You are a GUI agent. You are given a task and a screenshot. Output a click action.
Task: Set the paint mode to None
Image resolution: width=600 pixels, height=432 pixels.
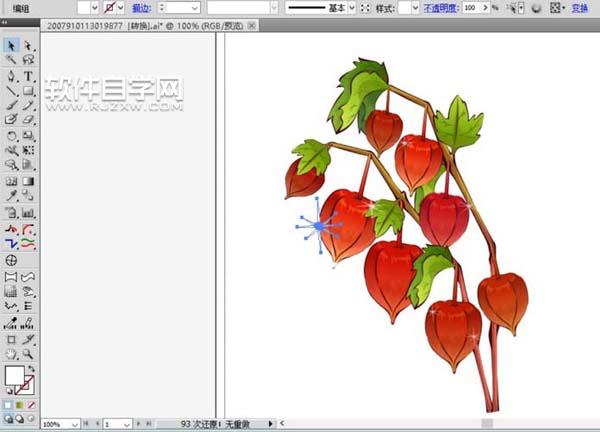coord(30,404)
